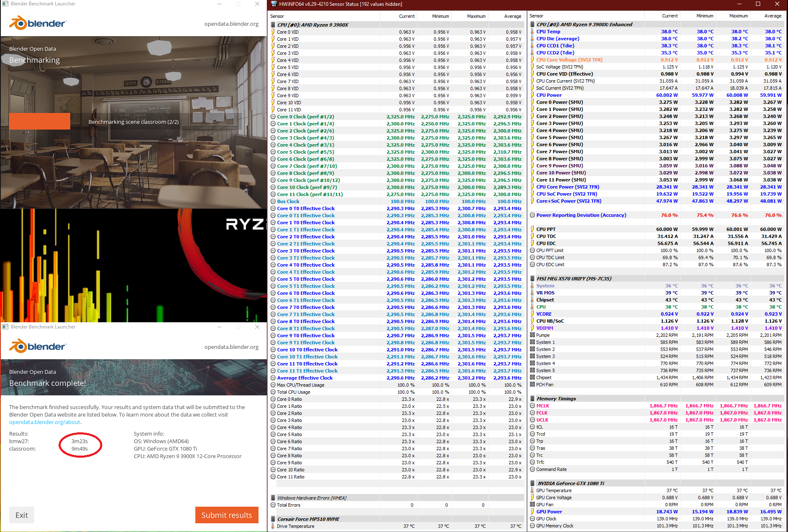
Task: Select the Total CPU Usage row
Action: pyautogui.click(x=396, y=392)
